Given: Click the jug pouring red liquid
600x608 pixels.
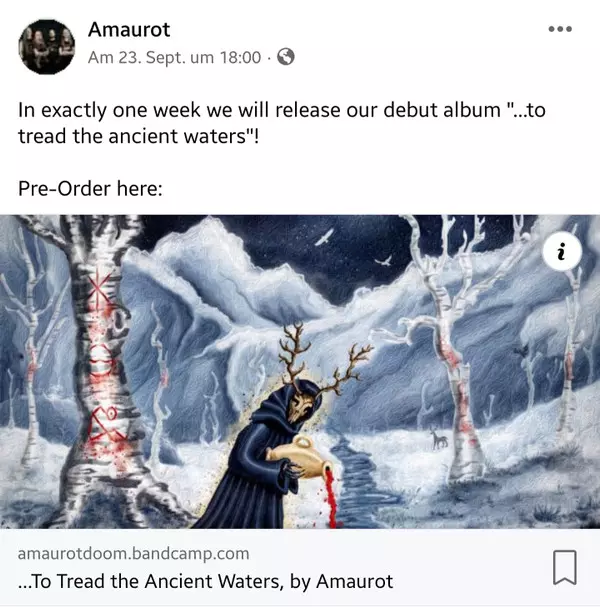Looking at the screenshot, I should pos(299,458).
